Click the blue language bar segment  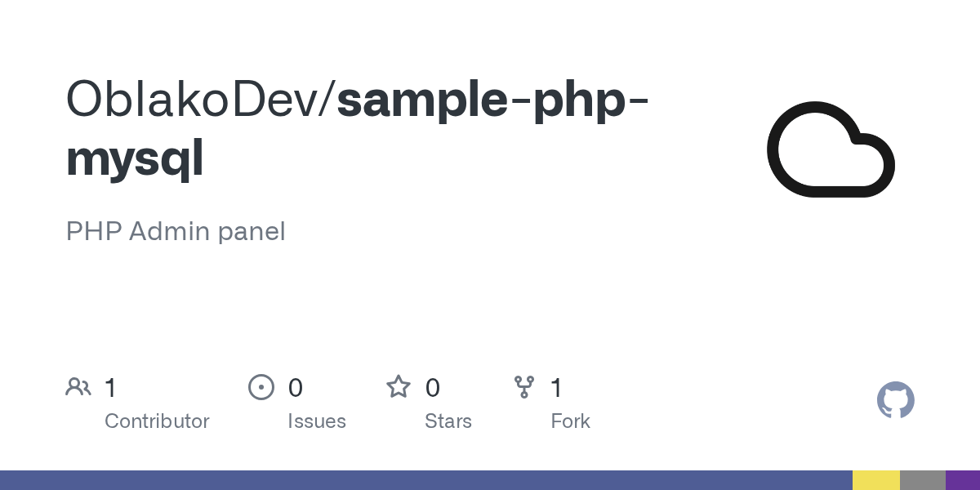pyautogui.click(x=426, y=480)
